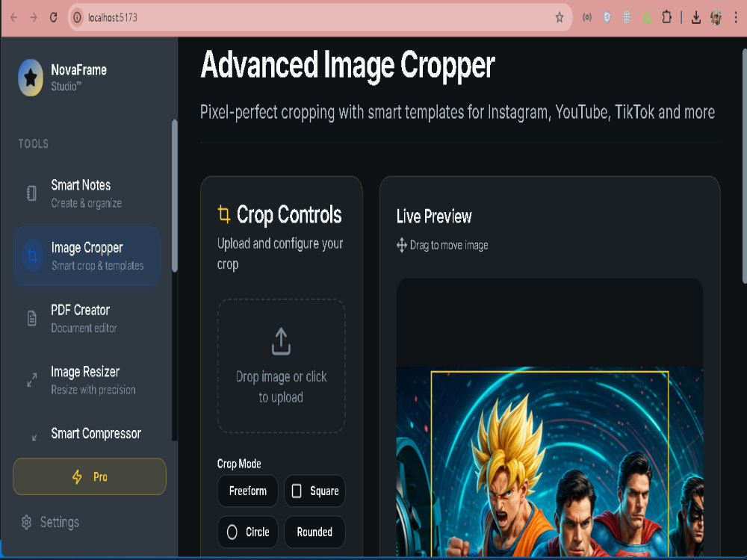This screenshot has width=747, height=560.
Task: Select Freeform crop mode
Action: pyautogui.click(x=248, y=491)
